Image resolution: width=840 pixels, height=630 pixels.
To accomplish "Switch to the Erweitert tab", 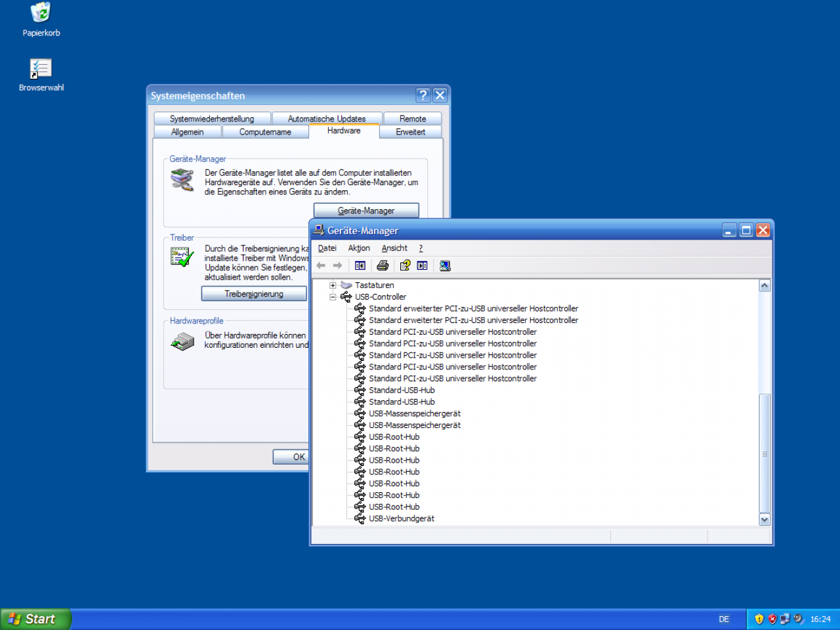I will pyautogui.click(x=411, y=132).
